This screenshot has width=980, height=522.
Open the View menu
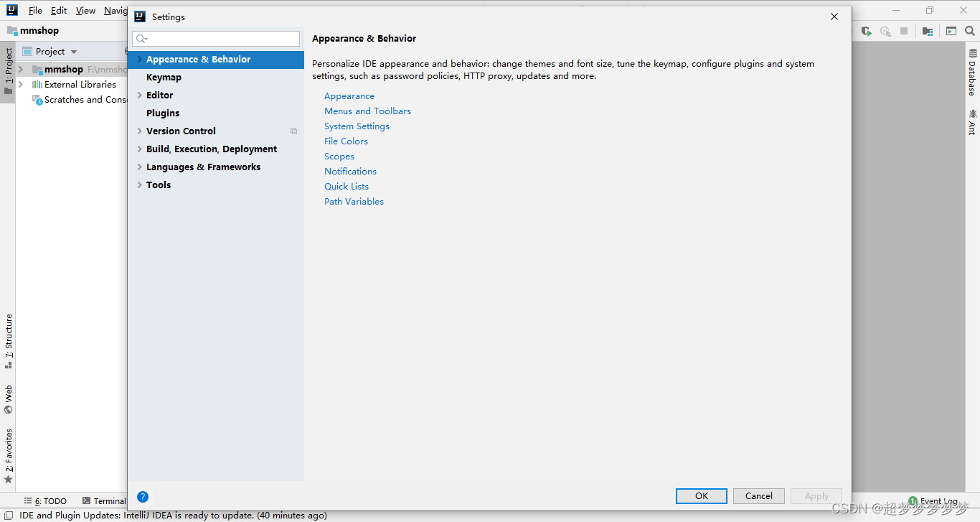(x=85, y=11)
